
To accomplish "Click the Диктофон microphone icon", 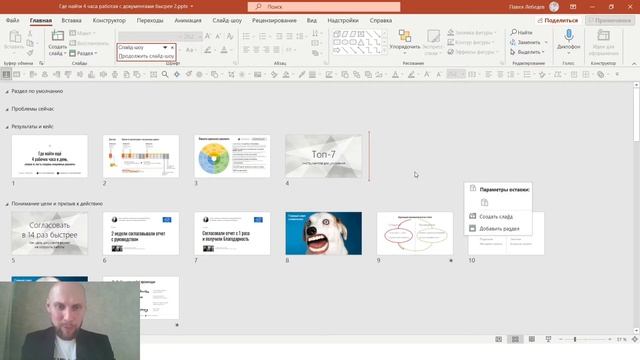I will (569, 36).
